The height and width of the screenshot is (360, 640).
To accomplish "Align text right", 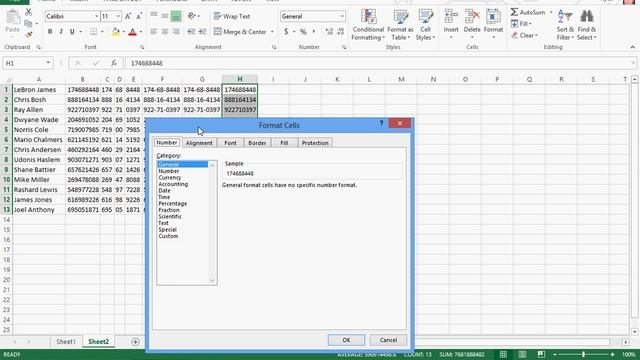I will pyautogui.click(x=176, y=32).
